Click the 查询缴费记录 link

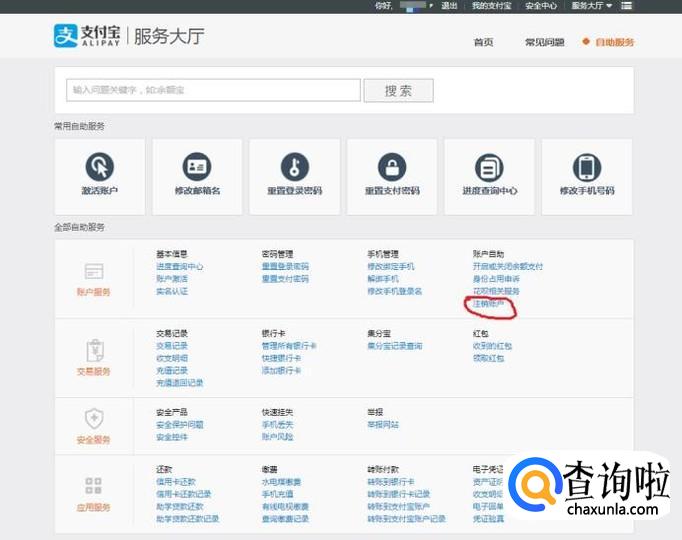click(285, 519)
